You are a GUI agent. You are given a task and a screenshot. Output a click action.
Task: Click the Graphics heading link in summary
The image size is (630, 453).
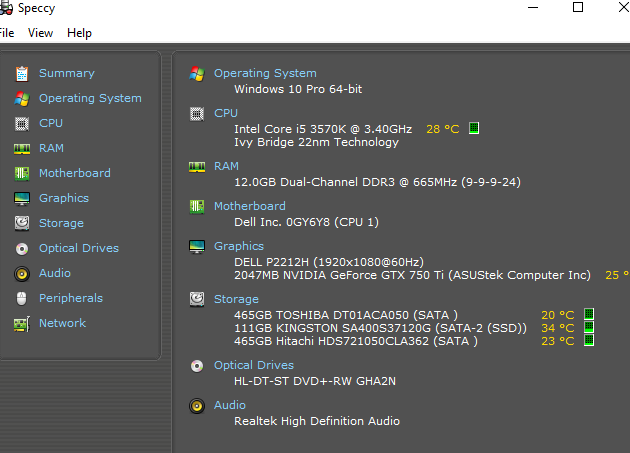coord(239,246)
